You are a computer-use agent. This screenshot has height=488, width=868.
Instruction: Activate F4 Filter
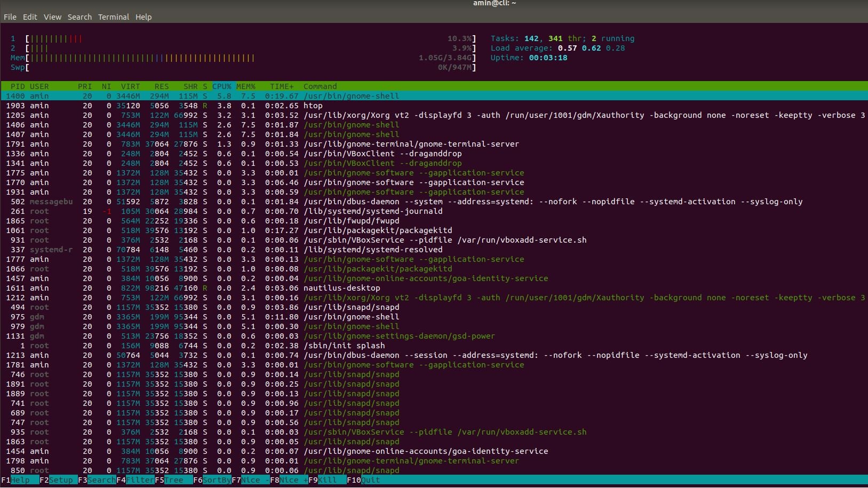click(x=136, y=480)
